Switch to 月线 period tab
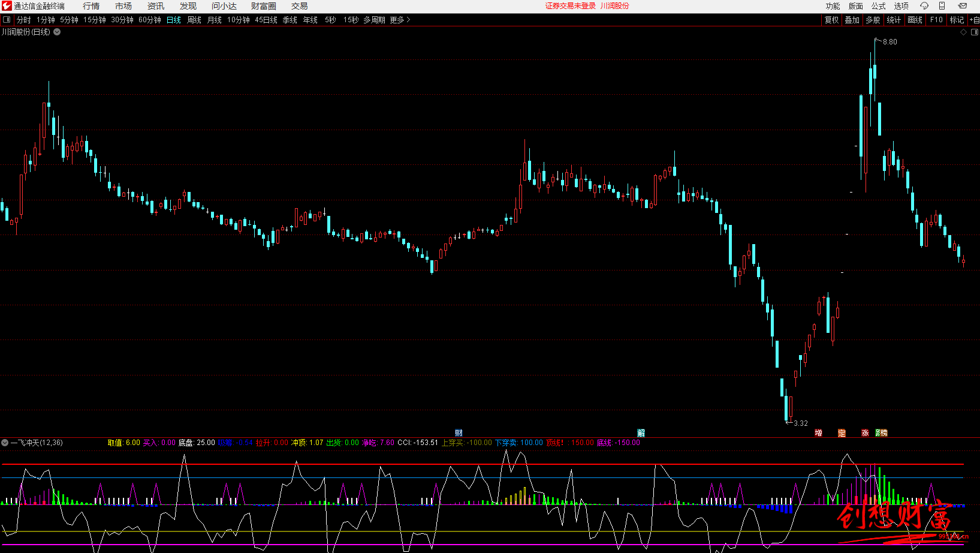Image resolution: width=980 pixels, height=553 pixels. coord(215,20)
